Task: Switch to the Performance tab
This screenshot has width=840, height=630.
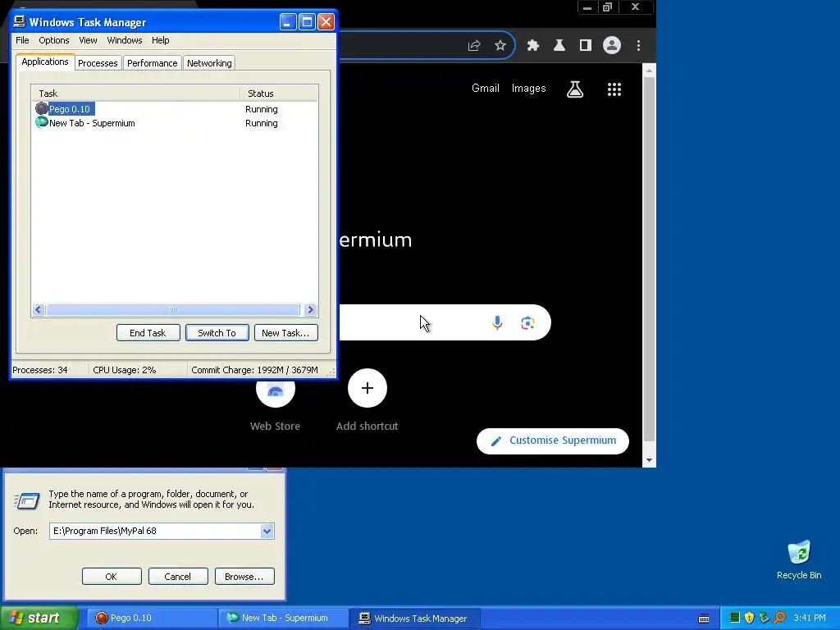Action: (x=152, y=63)
